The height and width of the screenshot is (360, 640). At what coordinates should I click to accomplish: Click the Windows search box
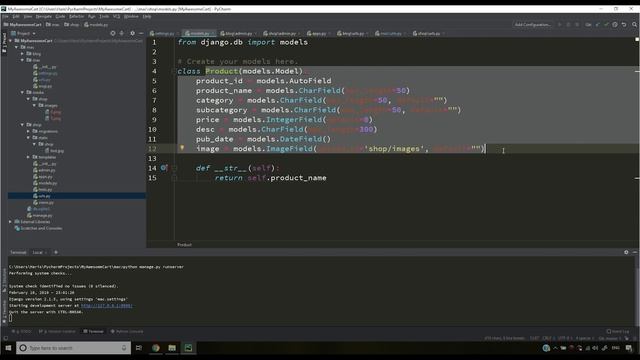point(73,348)
